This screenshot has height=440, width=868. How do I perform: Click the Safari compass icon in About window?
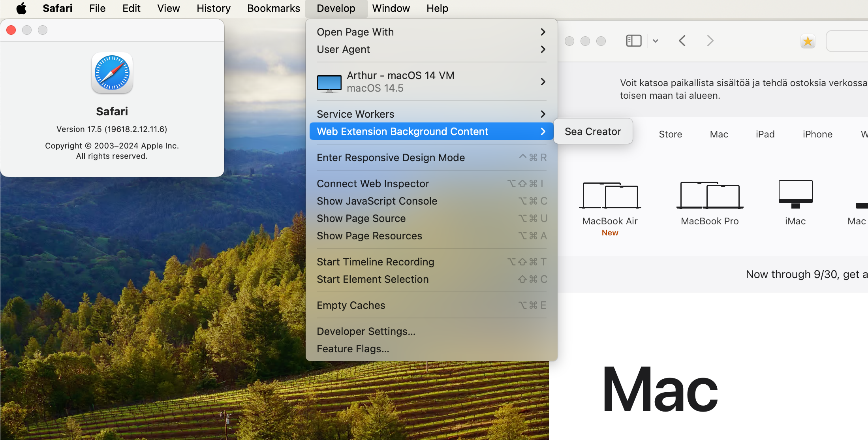click(x=112, y=73)
